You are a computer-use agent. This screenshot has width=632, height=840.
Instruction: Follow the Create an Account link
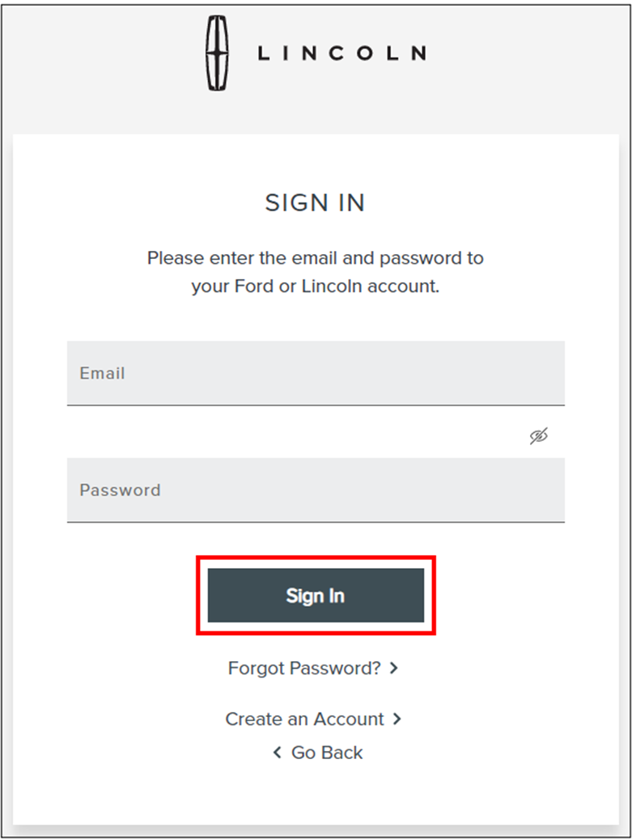pos(305,719)
